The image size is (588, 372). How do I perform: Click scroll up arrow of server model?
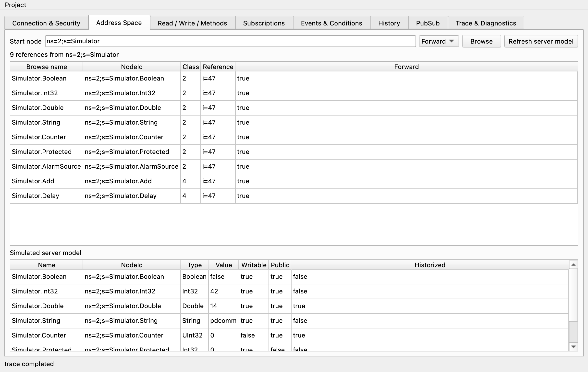click(573, 265)
